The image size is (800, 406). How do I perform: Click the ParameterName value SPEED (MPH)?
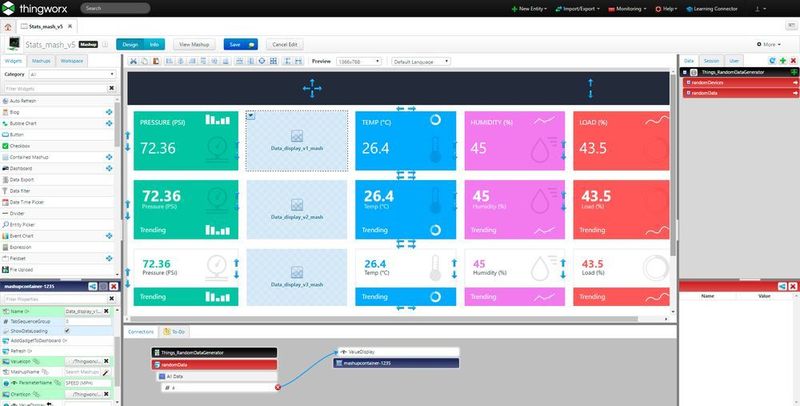(x=88, y=383)
